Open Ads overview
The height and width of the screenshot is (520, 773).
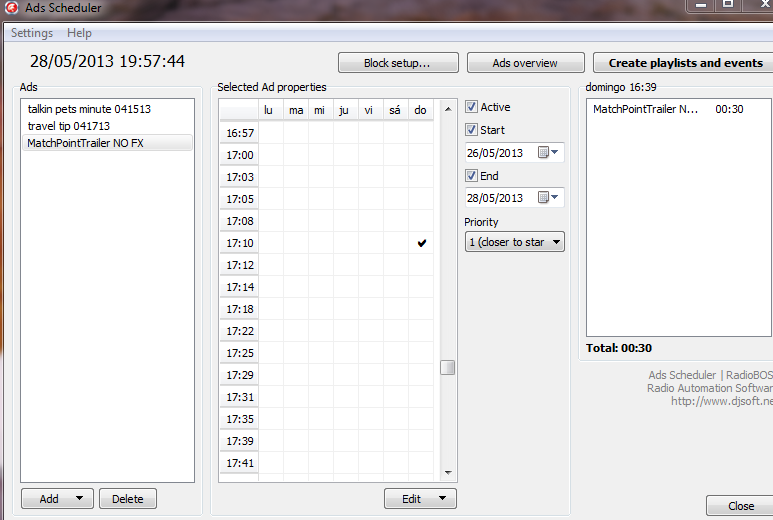(525, 63)
